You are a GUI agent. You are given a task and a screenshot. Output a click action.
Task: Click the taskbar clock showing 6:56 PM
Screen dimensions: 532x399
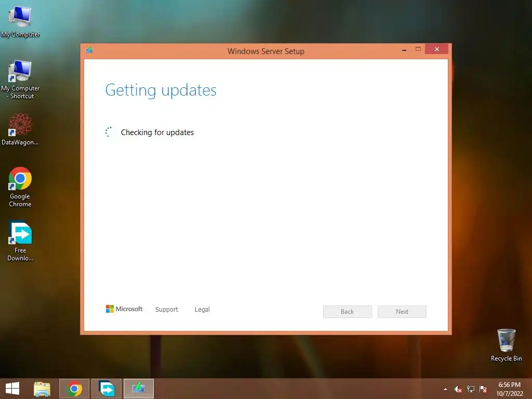[x=509, y=389]
